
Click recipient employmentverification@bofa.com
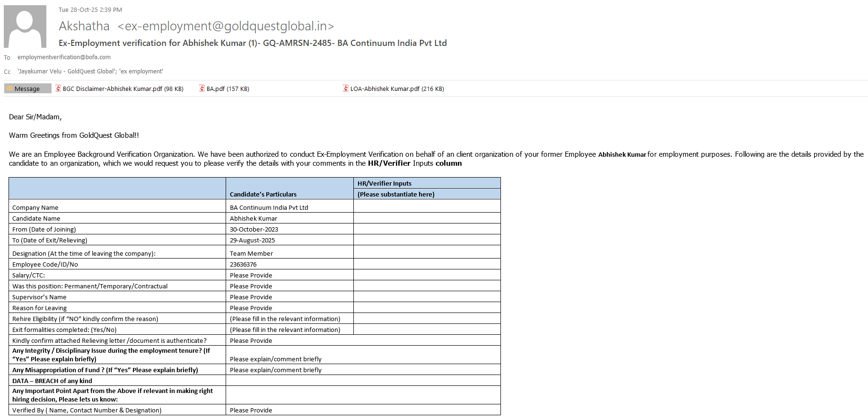(x=64, y=57)
